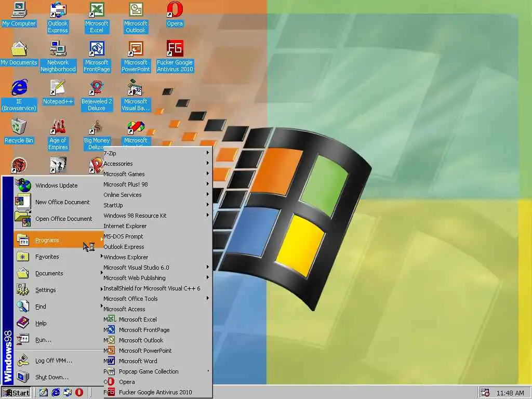Launch Microsoft Access from Programs
The image size is (532, 399).
[157, 309]
